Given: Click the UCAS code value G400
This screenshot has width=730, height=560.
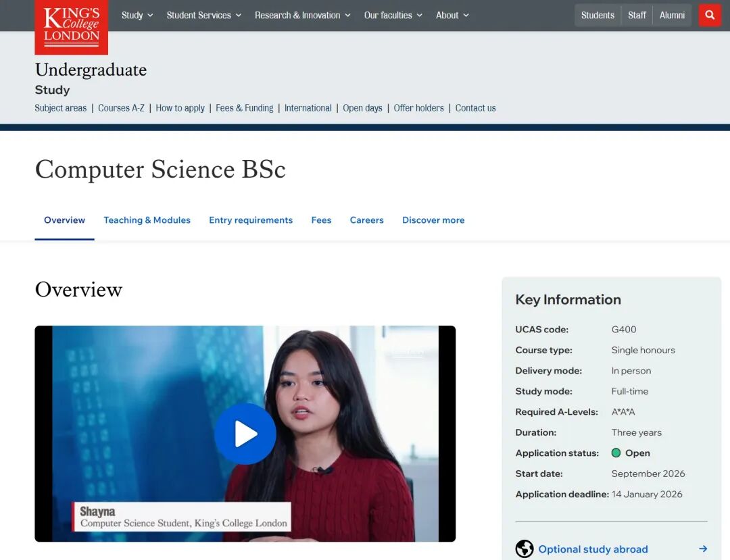Looking at the screenshot, I should 624,329.
